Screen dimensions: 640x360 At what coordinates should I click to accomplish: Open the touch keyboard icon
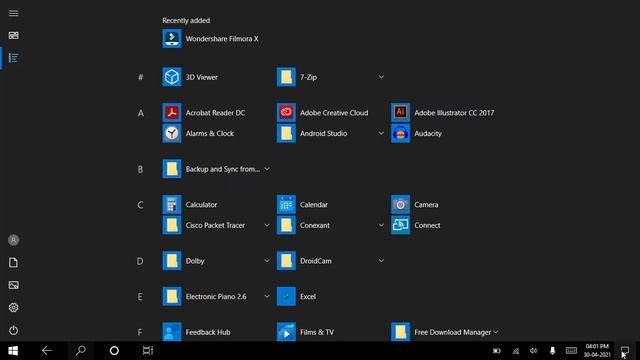pos(571,351)
